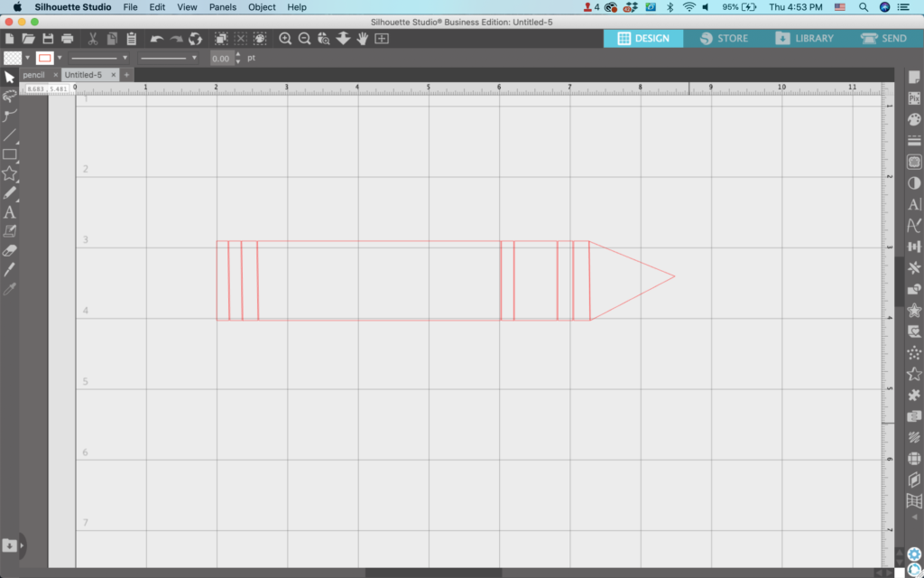This screenshot has width=924, height=578.
Task: Open the second line style dropdown
Action: click(168, 58)
